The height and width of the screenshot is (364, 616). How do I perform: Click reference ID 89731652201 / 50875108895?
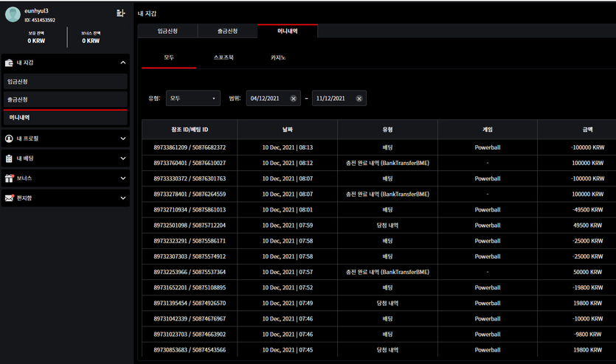tap(190, 287)
